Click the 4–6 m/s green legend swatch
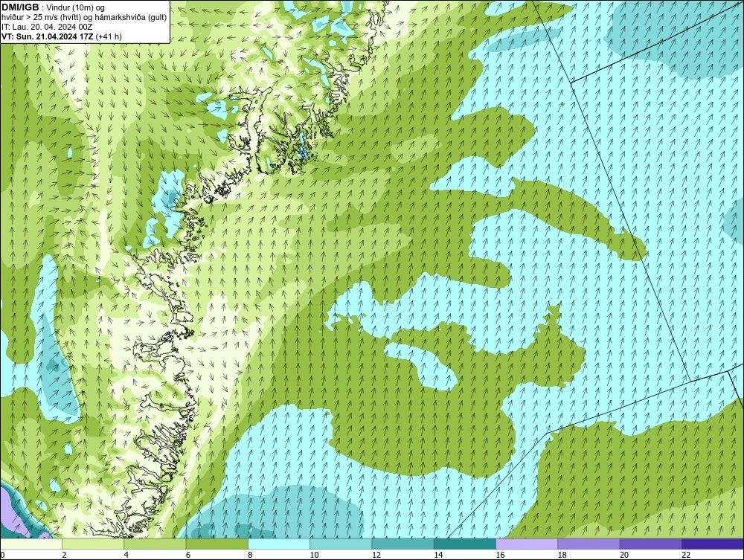 click(155, 544)
